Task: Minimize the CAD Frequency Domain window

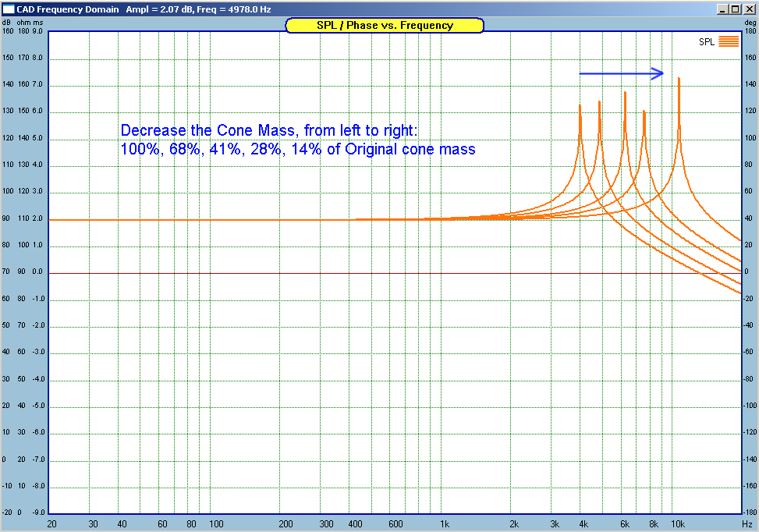Action: click(724, 9)
